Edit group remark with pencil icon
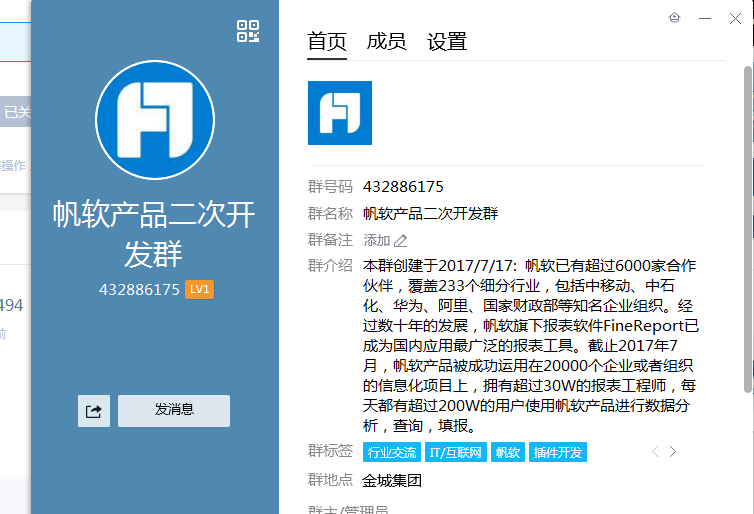The image size is (754, 514). click(x=401, y=240)
